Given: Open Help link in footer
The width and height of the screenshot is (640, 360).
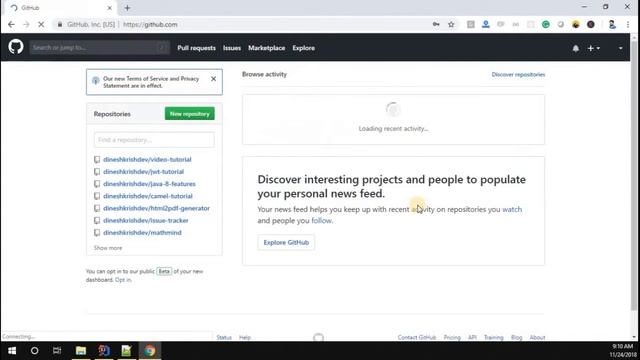Looking at the screenshot, I should tap(245, 337).
